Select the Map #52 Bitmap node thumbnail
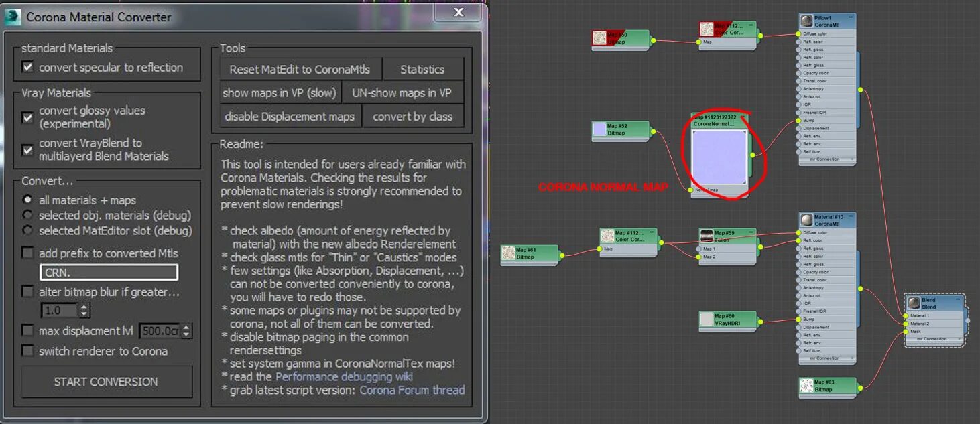This screenshot has height=424, width=980. pyautogui.click(x=599, y=129)
